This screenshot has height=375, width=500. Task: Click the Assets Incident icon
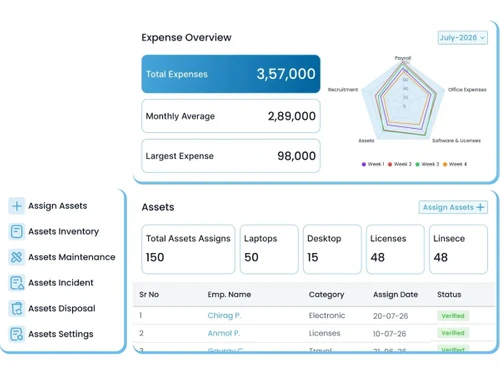click(16, 283)
